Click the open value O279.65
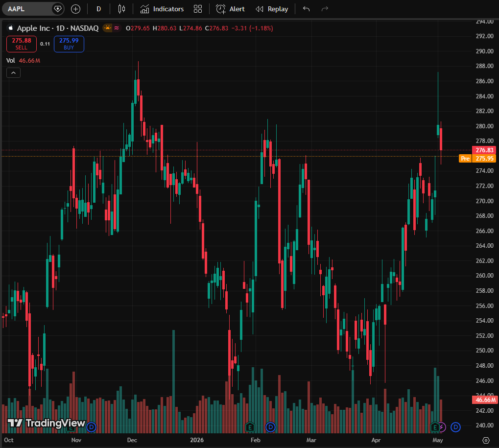This screenshot has width=499, height=448. tap(138, 28)
